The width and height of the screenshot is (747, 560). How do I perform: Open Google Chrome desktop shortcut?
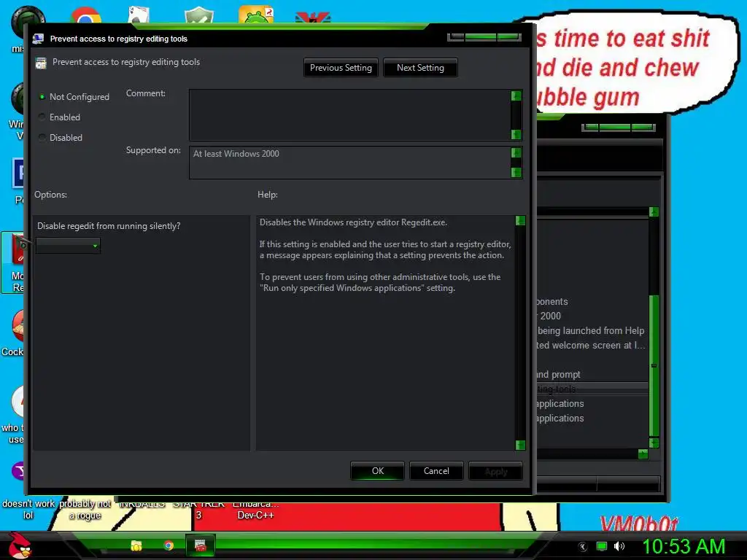point(86,15)
